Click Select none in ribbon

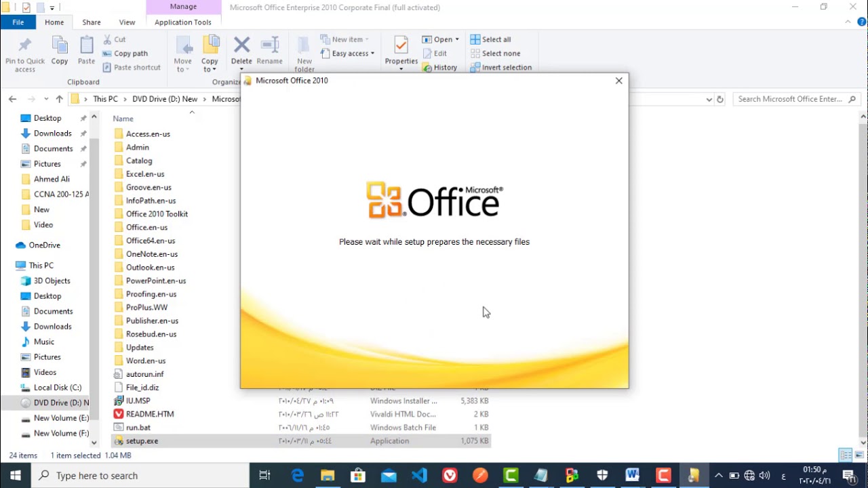(495, 54)
